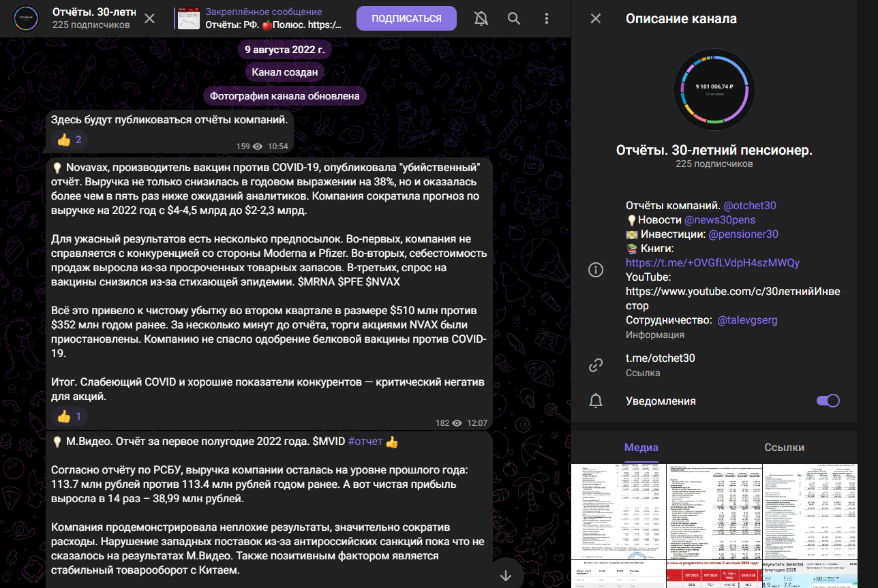Open the @pensioner30 mention link
The image size is (878, 588).
[743, 234]
